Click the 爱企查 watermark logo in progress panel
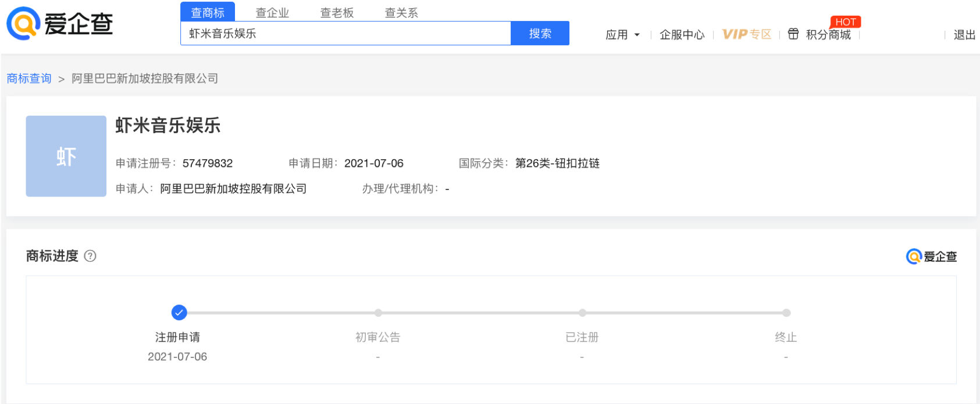Screen dimensions: 980x404 point(931,256)
